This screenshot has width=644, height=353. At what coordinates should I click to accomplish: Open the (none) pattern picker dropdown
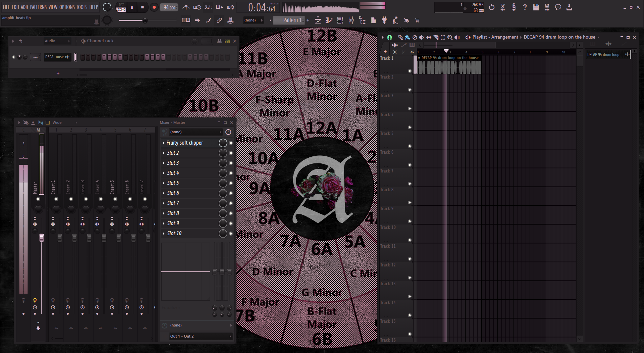pyautogui.click(x=254, y=20)
